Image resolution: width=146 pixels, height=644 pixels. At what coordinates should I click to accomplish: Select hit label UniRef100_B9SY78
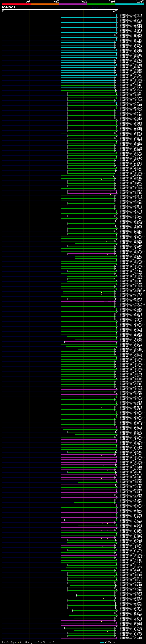click(x=131, y=301)
